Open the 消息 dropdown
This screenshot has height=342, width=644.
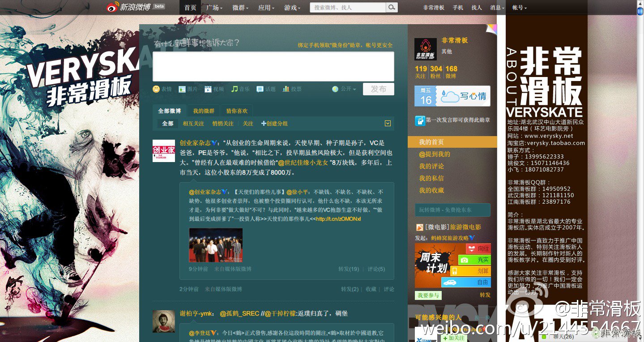497,8
